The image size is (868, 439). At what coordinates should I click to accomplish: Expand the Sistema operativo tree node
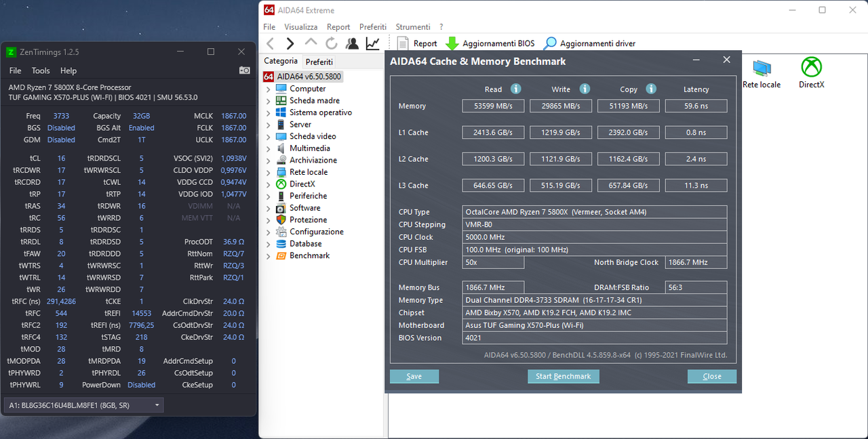269,112
